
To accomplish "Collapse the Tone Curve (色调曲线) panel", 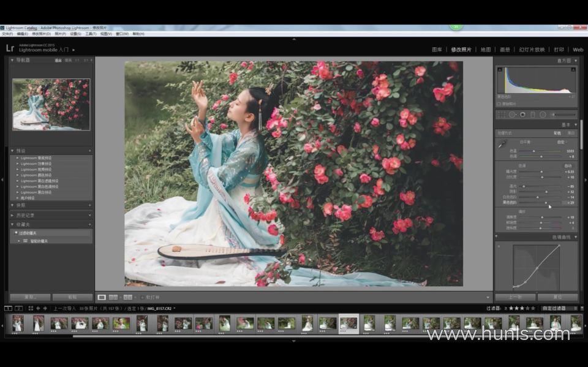I will coord(576,237).
